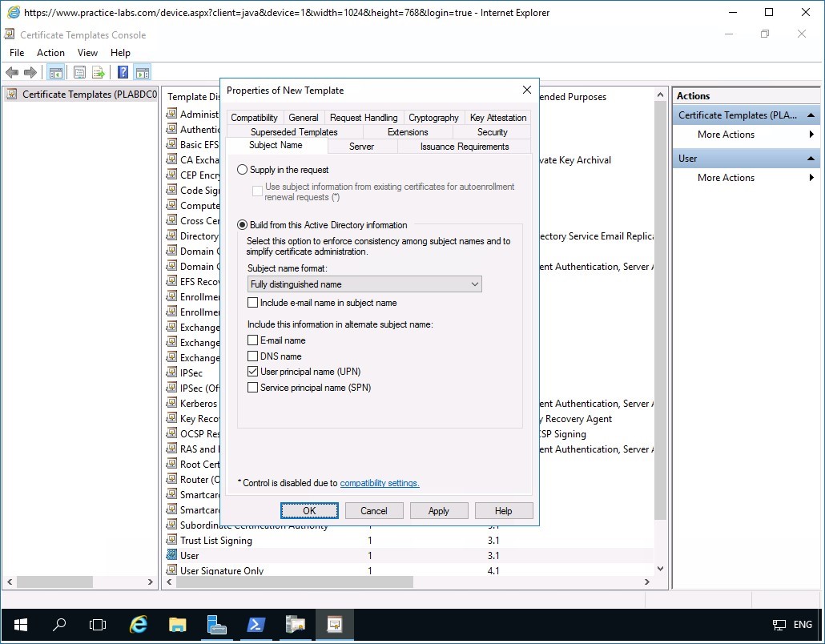Click the Export List toolbar icon
The height and width of the screenshot is (644, 825).
(98, 72)
